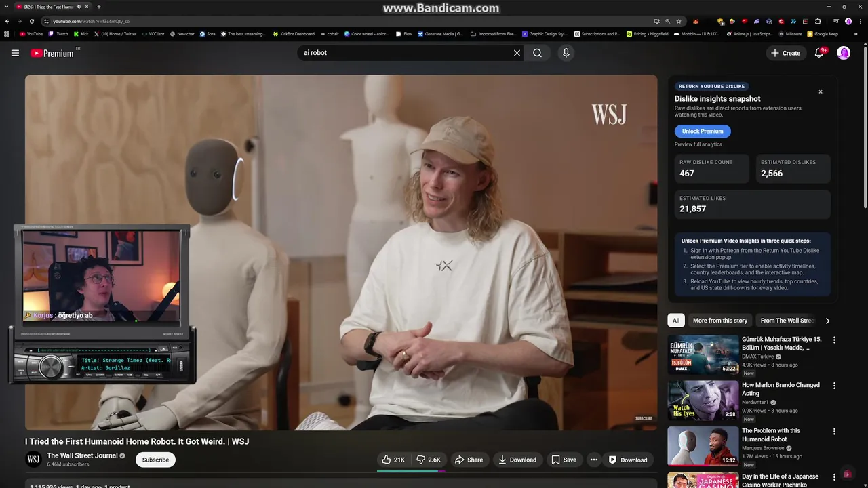
Task: Open the YouTube bookmark in the bookmarks bar
Action: 31,33
